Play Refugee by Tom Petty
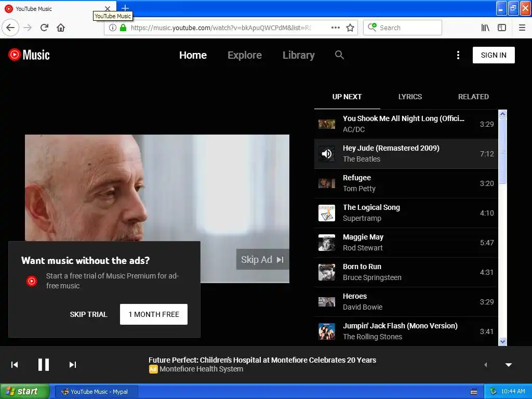The width and height of the screenshot is (532, 399). 406,183
